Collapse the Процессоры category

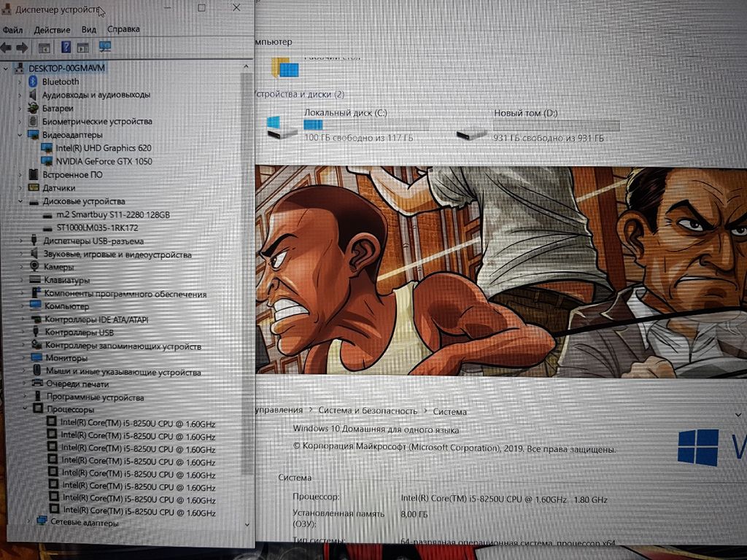pyautogui.click(x=24, y=410)
